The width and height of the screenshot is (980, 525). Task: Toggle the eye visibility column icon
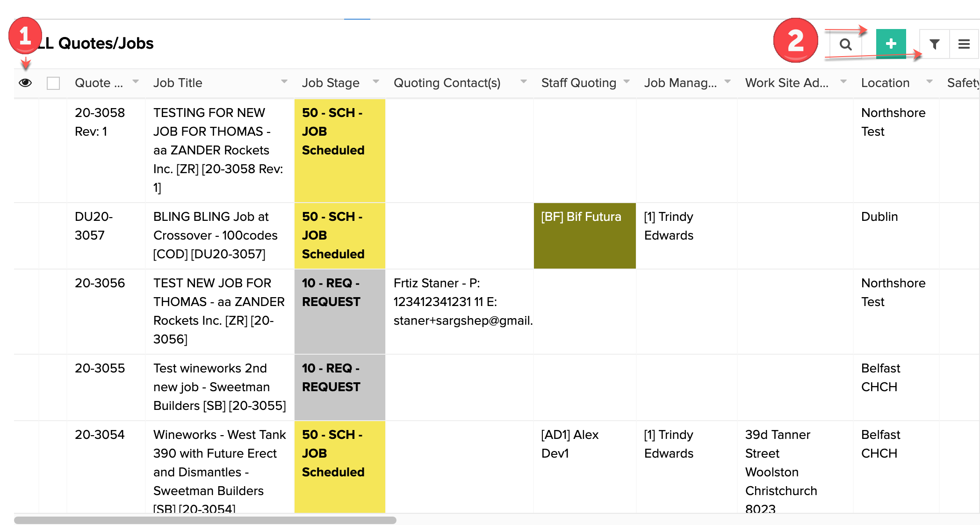click(x=25, y=83)
